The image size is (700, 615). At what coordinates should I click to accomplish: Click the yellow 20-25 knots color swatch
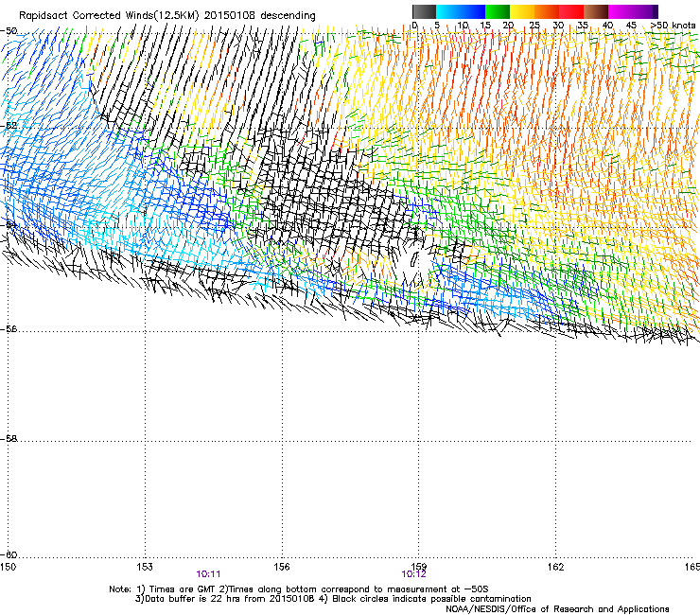tap(522, 11)
